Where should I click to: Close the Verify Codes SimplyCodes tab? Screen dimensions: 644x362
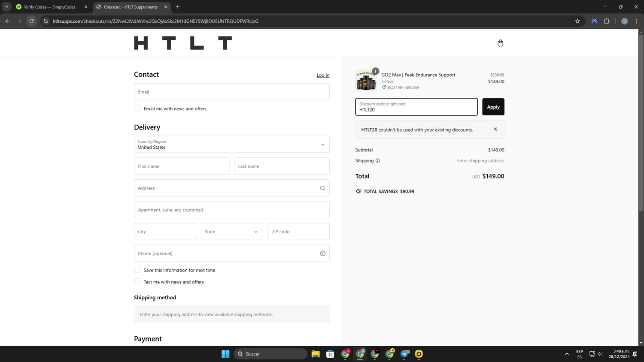(86, 7)
